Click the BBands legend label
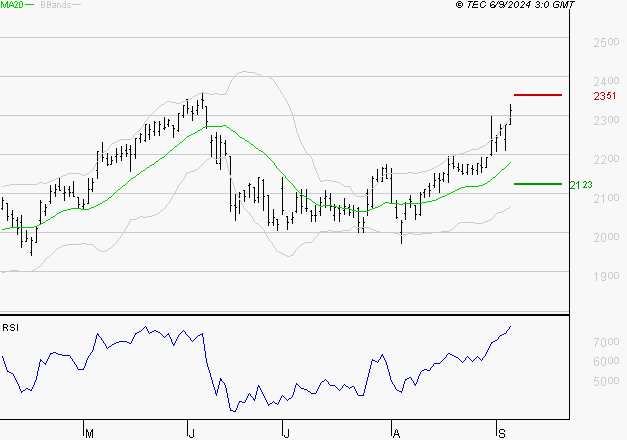 (x=56, y=5)
